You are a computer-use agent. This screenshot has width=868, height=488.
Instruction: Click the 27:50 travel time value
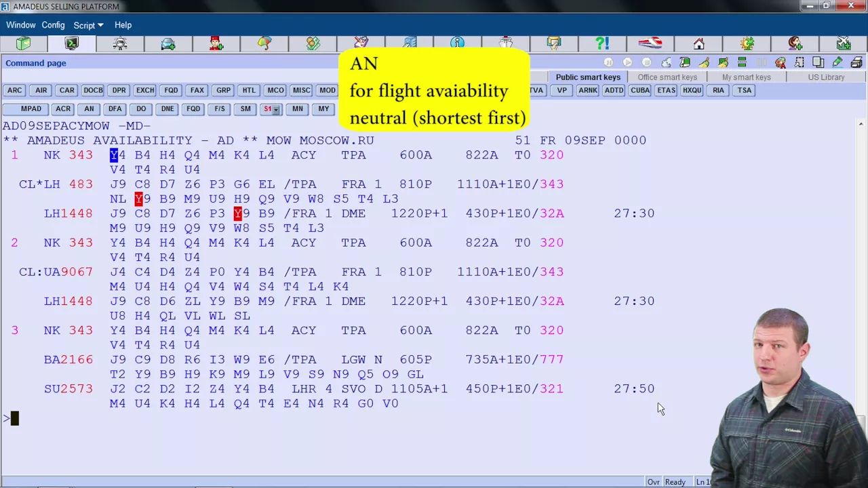(634, 389)
